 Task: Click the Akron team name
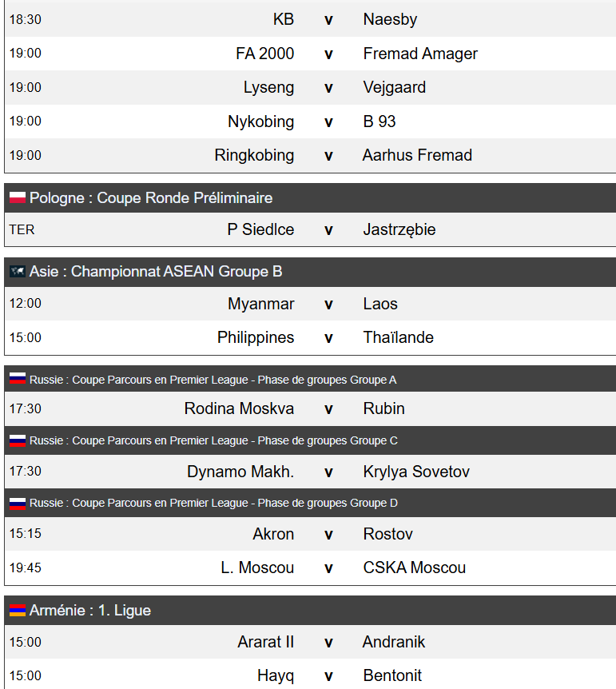(x=273, y=534)
